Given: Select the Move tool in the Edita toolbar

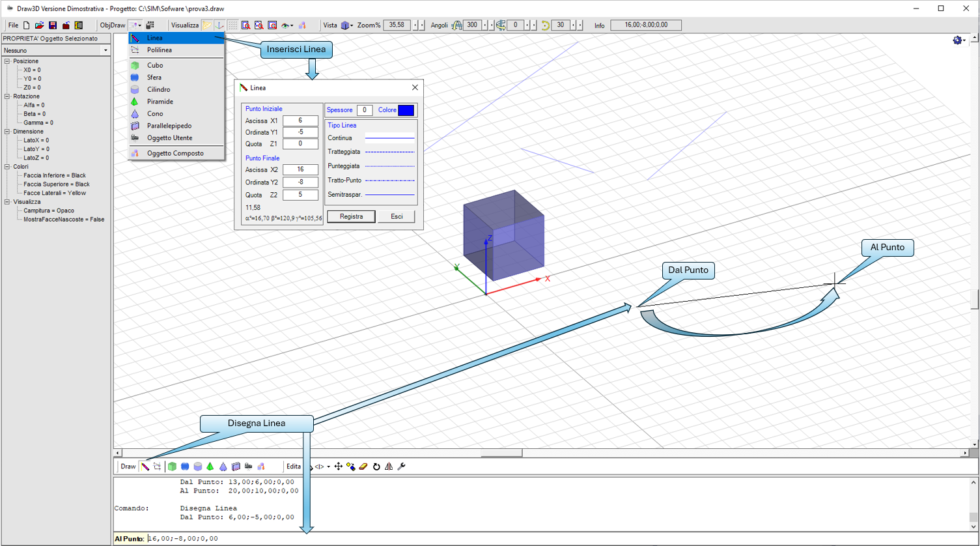Looking at the screenshot, I should pos(339,467).
